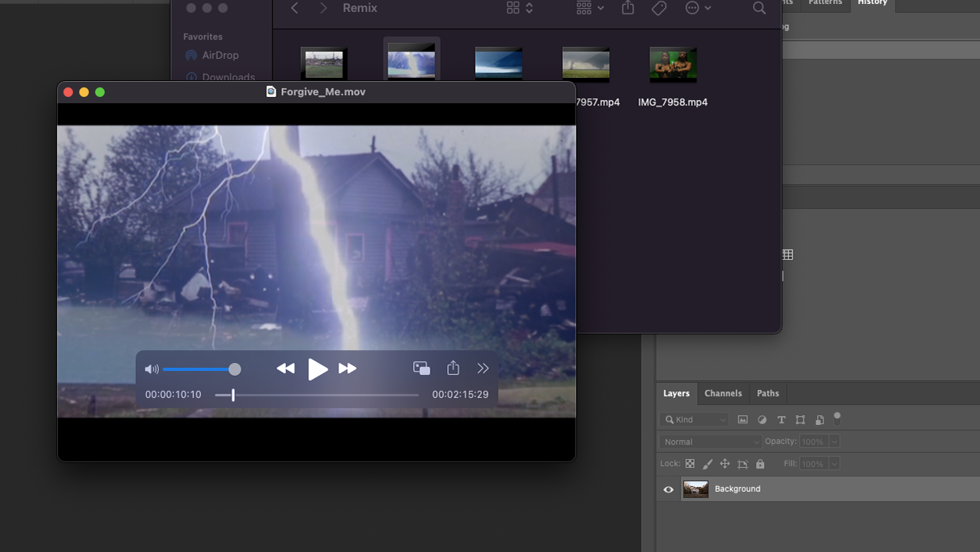Open Downloads in Finder sidebar

pyautogui.click(x=221, y=77)
